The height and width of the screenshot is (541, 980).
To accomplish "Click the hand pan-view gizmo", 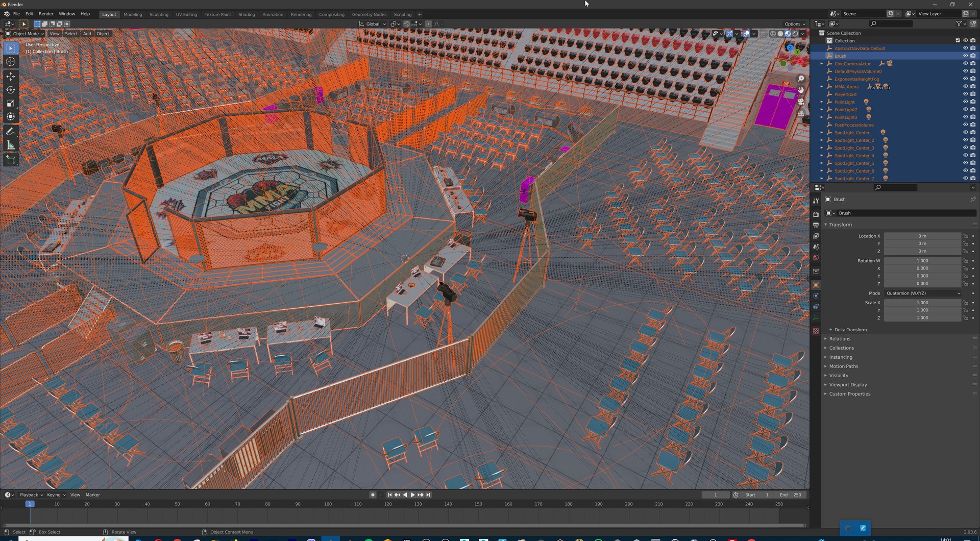I will point(801,90).
